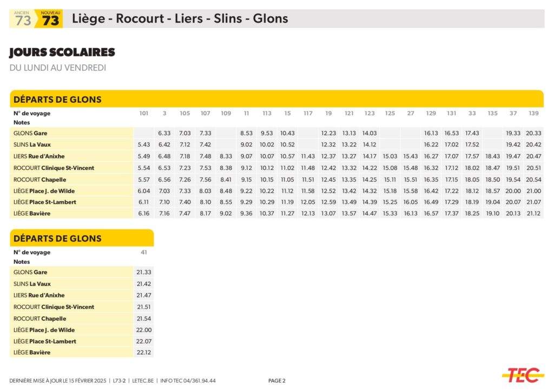This screenshot has height=392, width=554.
Task: Click the yellow "Nouveau 73" line badge
Action: [x=50, y=19]
